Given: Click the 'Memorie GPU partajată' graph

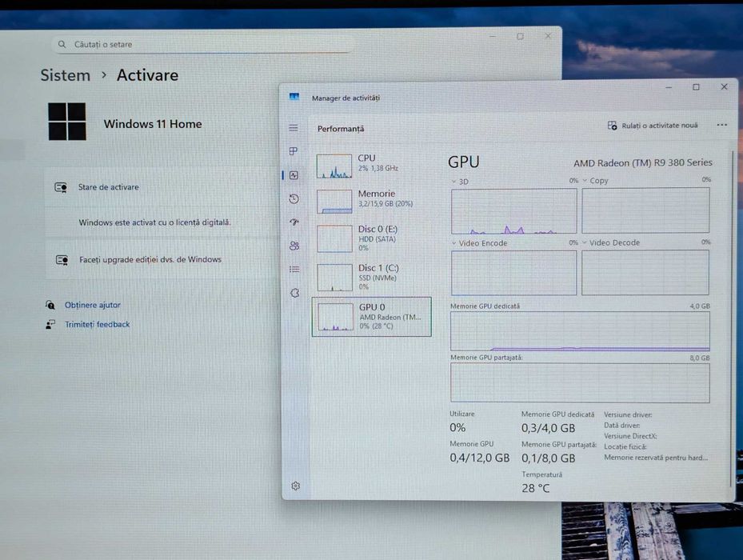Looking at the screenshot, I should [x=580, y=382].
